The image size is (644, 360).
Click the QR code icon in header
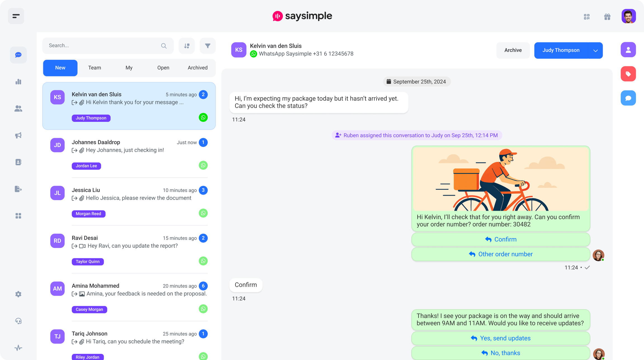point(587,17)
